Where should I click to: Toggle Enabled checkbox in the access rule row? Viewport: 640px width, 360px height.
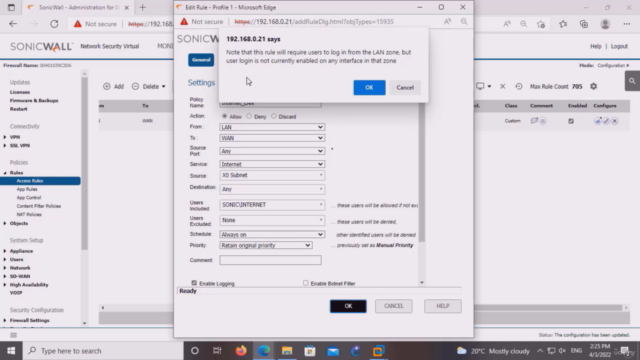click(571, 121)
